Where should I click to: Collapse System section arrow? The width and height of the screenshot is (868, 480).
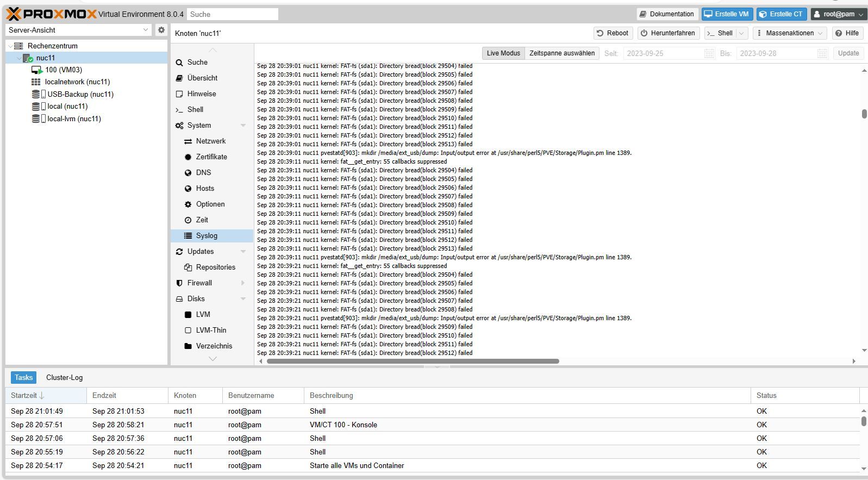pyautogui.click(x=243, y=126)
